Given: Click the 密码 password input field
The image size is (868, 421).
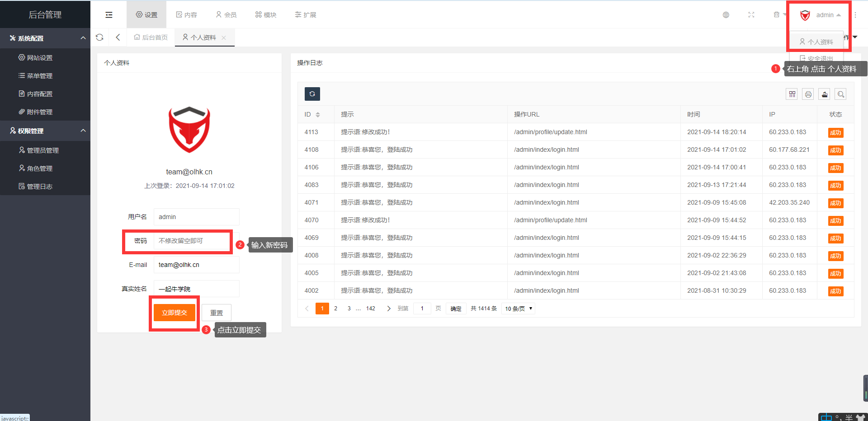Looking at the screenshot, I should pyautogui.click(x=192, y=241).
